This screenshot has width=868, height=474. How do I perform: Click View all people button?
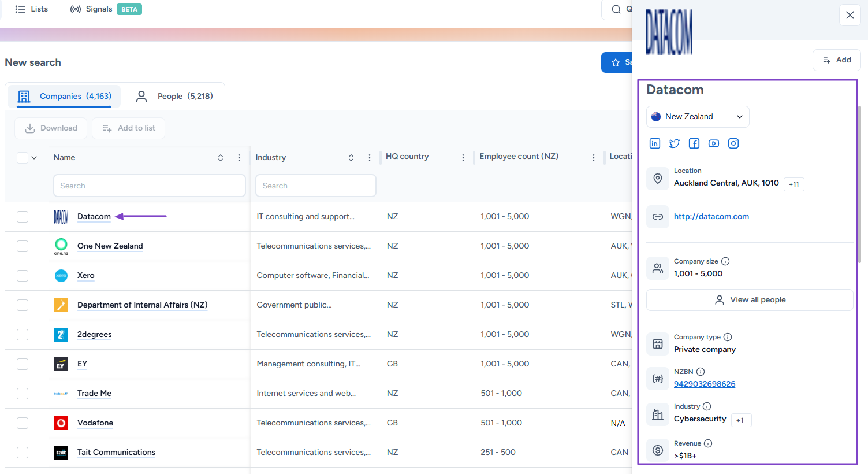tap(750, 300)
